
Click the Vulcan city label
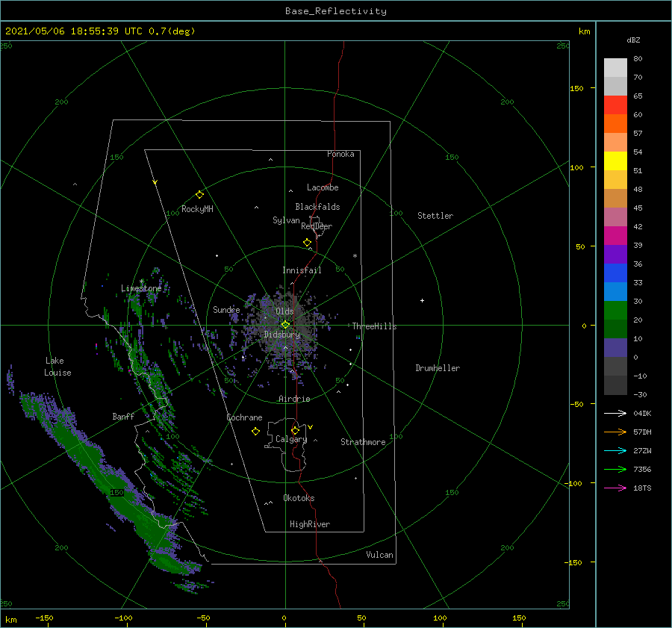pos(379,555)
